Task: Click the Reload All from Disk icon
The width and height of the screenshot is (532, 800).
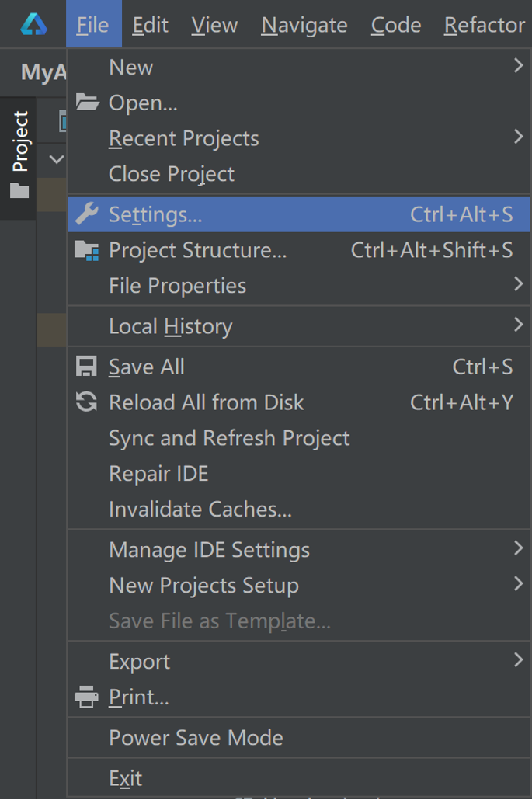Action: click(x=87, y=402)
